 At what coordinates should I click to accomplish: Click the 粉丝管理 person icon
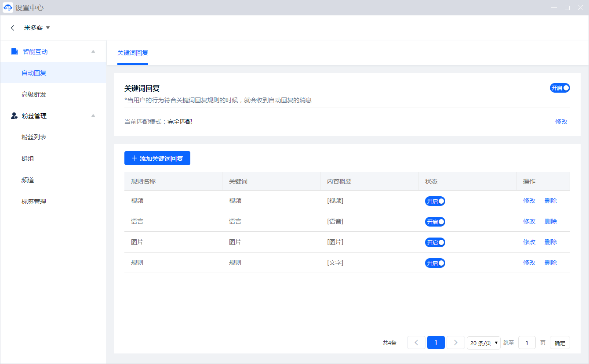14,116
